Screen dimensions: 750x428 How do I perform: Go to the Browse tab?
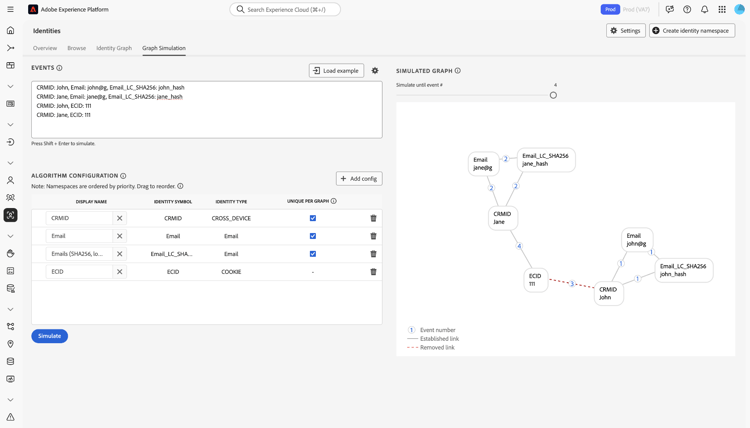(x=76, y=48)
